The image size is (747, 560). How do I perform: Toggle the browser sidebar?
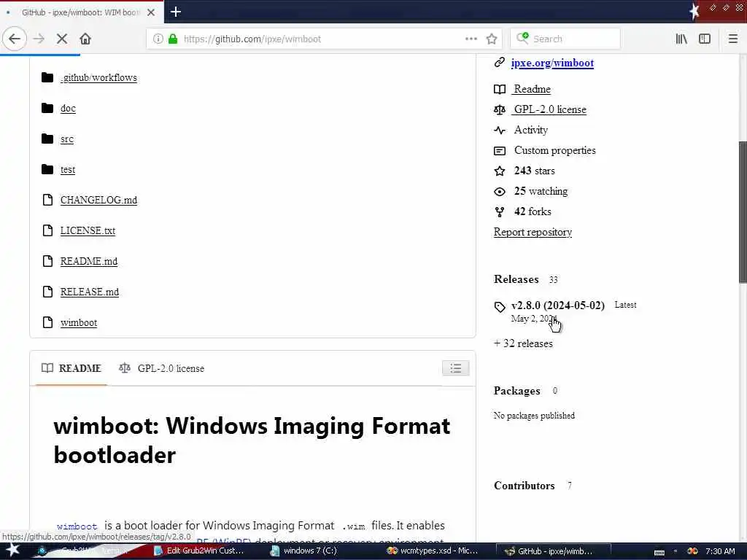(705, 39)
